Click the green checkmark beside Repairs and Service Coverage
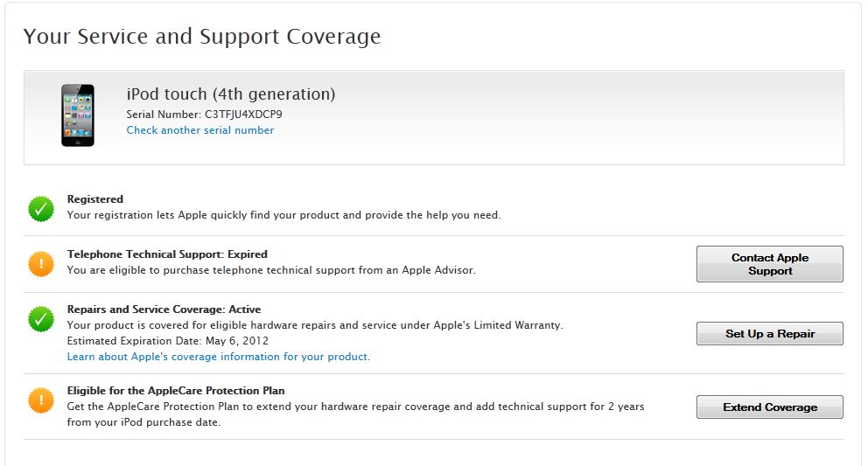 pyautogui.click(x=41, y=319)
